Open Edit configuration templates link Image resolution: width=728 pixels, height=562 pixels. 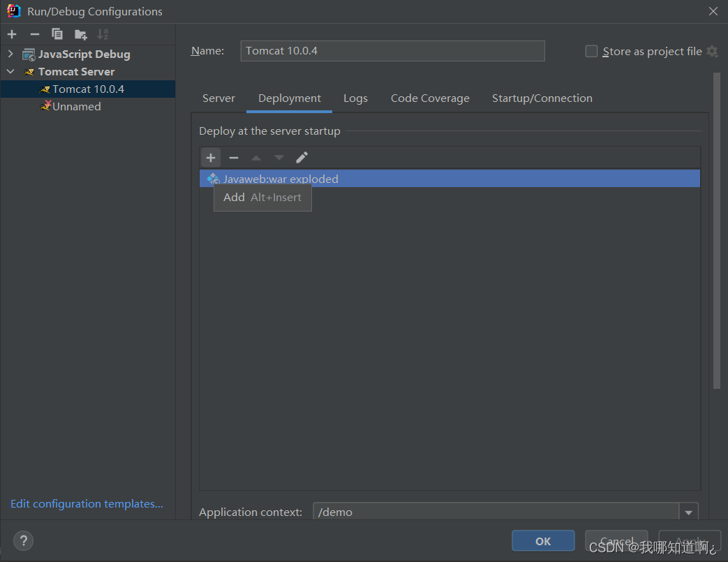click(x=87, y=504)
